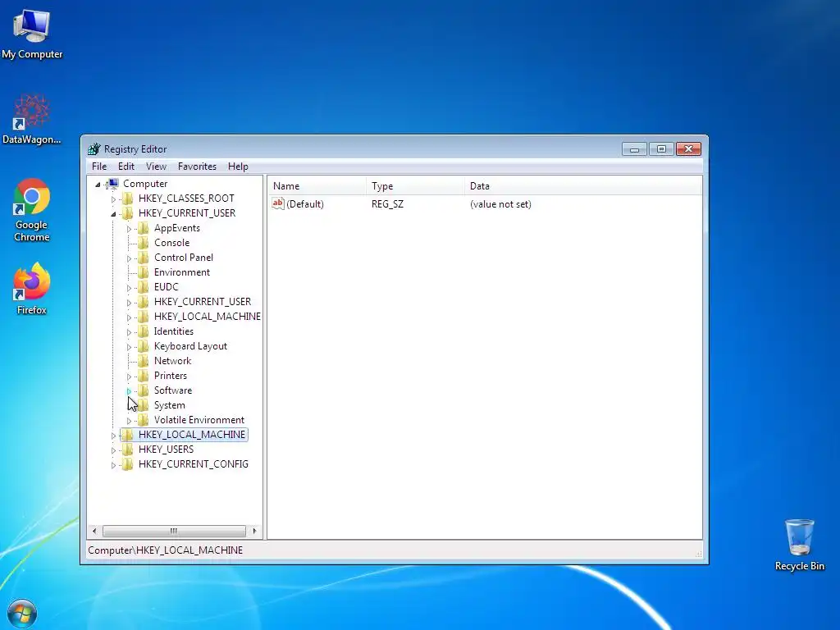Screen dimensions: 840x630
Task: Select the nested HKEY_CURRENT_USER subkey
Action: 203,302
